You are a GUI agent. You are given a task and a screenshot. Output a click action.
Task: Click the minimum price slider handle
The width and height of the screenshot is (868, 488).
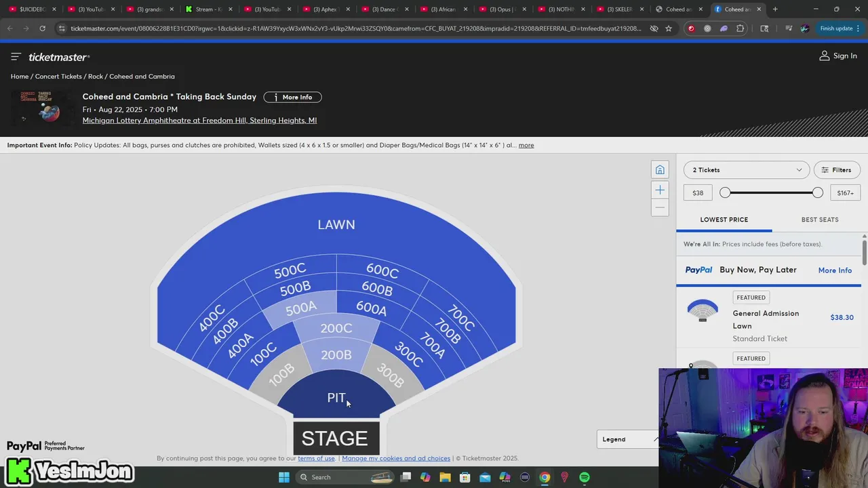point(725,193)
